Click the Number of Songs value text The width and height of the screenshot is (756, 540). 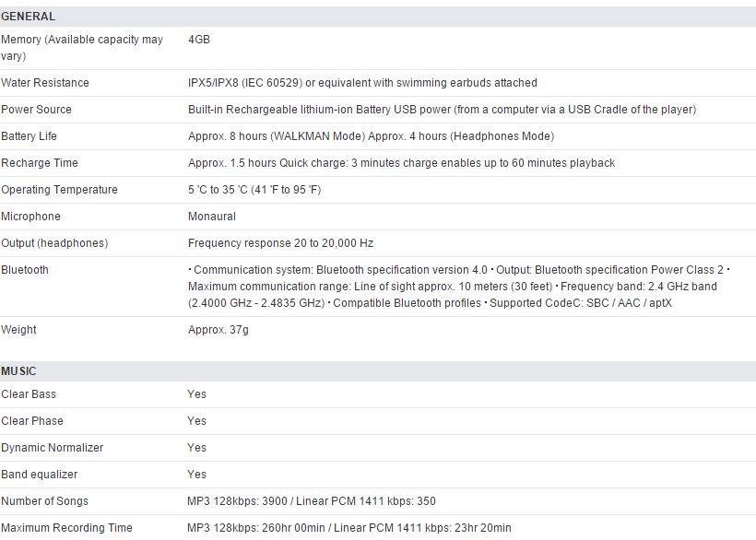(312, 501)
